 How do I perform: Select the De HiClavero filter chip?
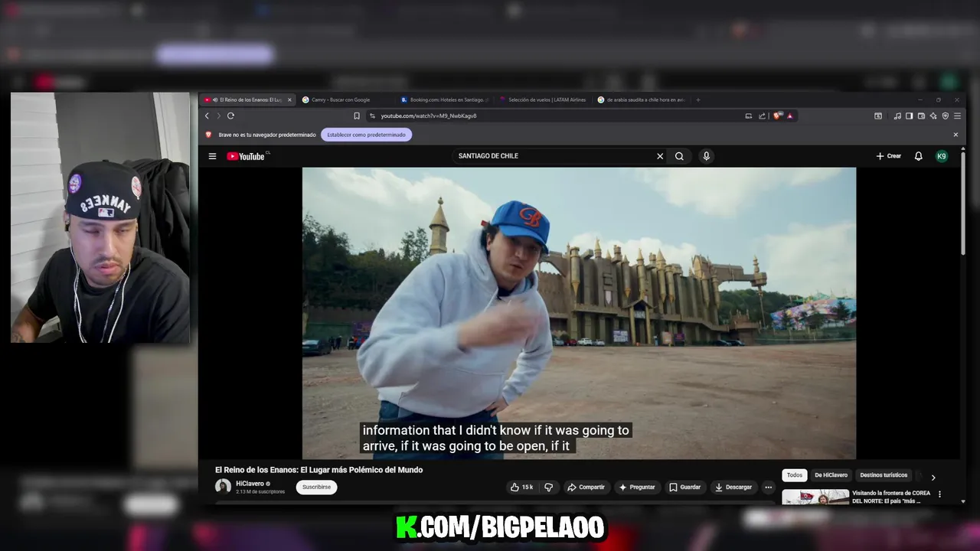point(831,475)
